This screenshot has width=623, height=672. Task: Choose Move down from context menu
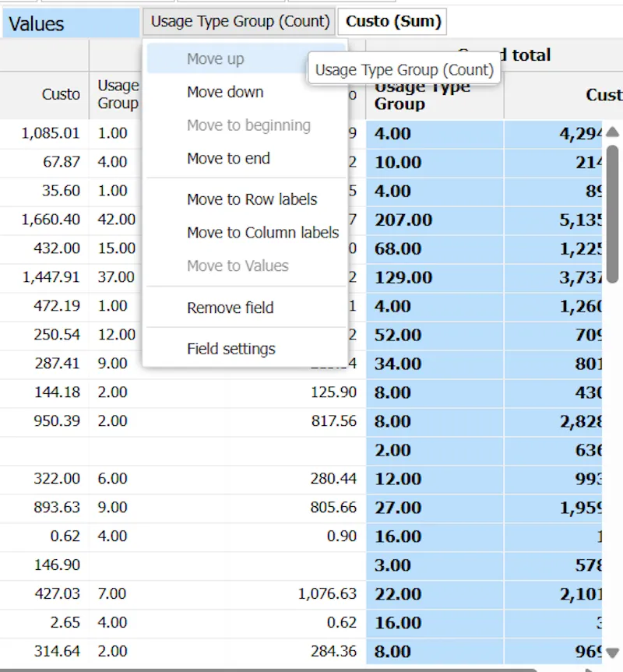tap(246, 92)
